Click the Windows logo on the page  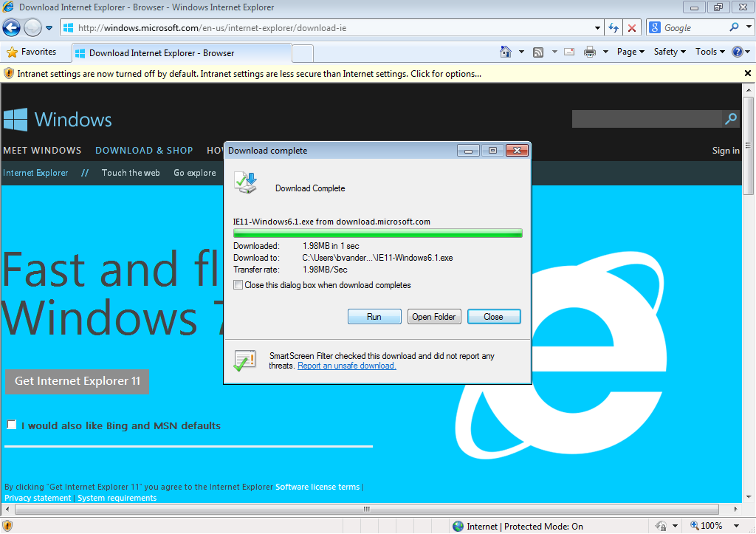(x=58, y=120)
